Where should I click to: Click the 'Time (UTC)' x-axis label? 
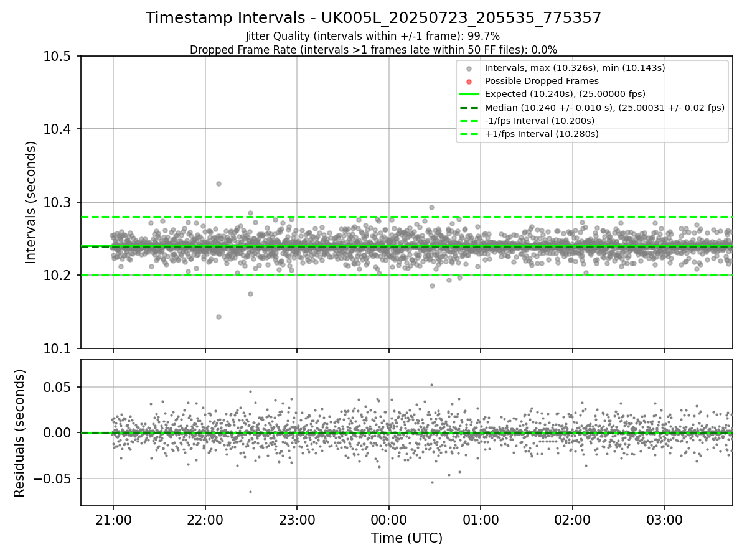click(x=406, y=538)
